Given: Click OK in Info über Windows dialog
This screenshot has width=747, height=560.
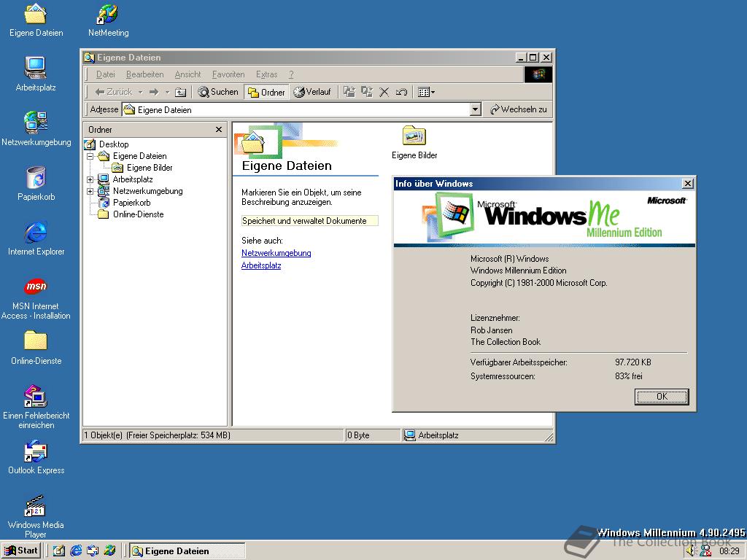Looking at the screenshot, I should (662, 397).
